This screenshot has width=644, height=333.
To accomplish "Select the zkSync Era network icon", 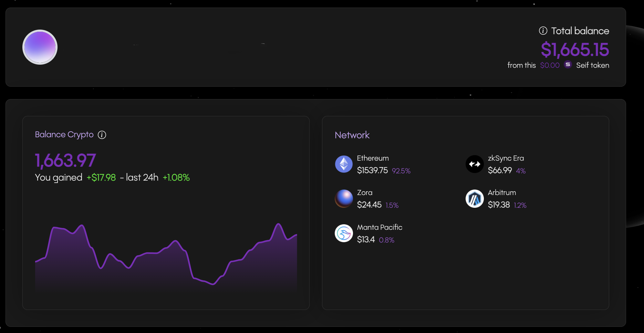I will [475, 164].
